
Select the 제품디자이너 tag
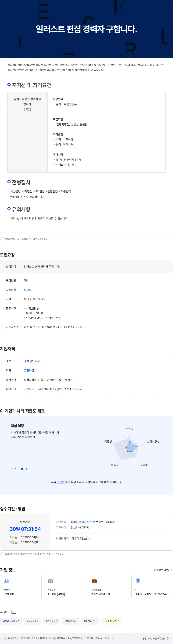click(33, 621)
